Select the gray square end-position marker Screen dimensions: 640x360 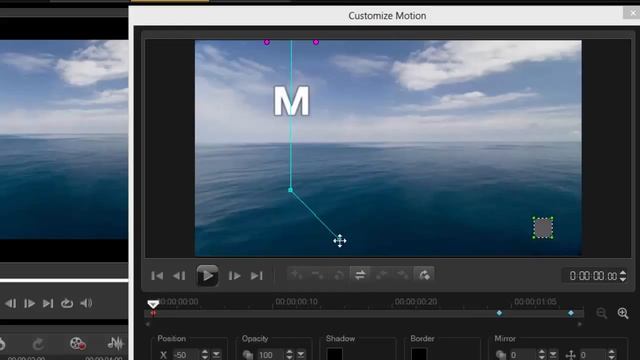point(543,228)
